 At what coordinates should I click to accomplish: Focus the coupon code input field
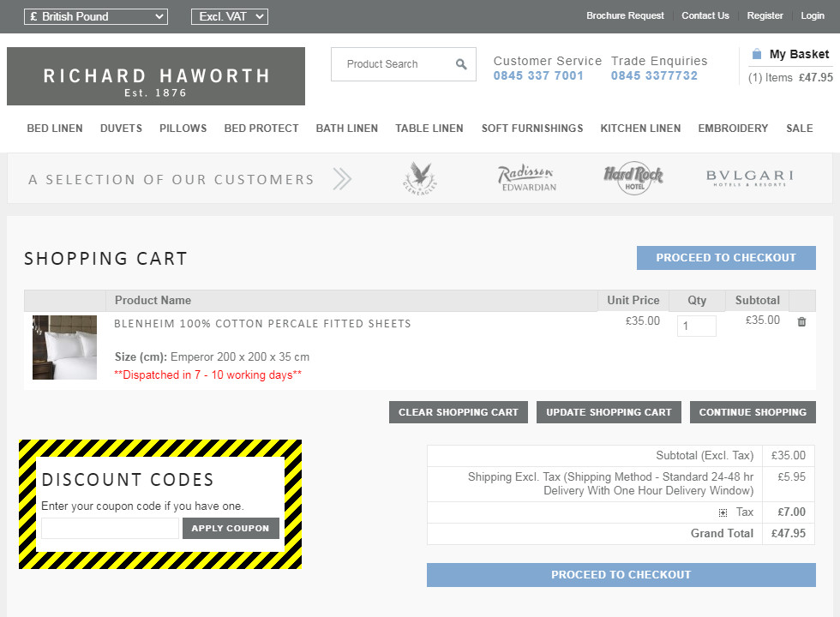coord(110,528)
